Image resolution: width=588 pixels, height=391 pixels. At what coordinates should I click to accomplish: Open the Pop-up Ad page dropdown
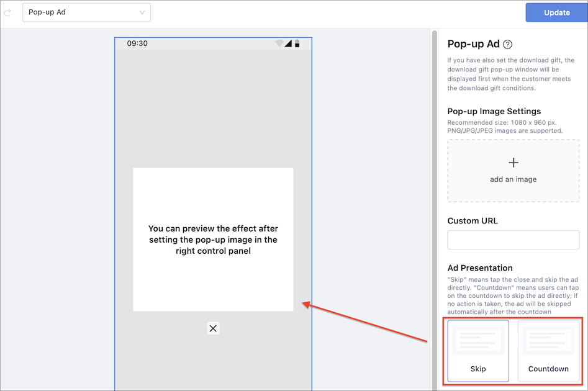[x=87, y=12]
